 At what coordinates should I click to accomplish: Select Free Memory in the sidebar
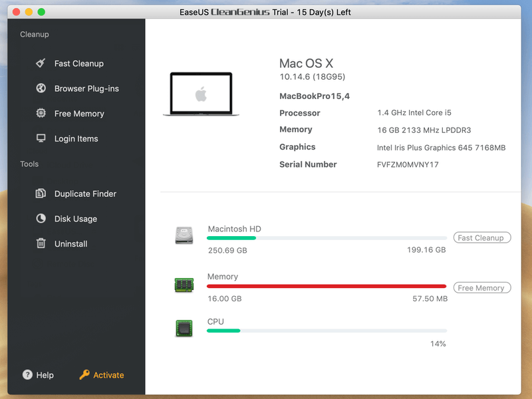tap(79, 114)
